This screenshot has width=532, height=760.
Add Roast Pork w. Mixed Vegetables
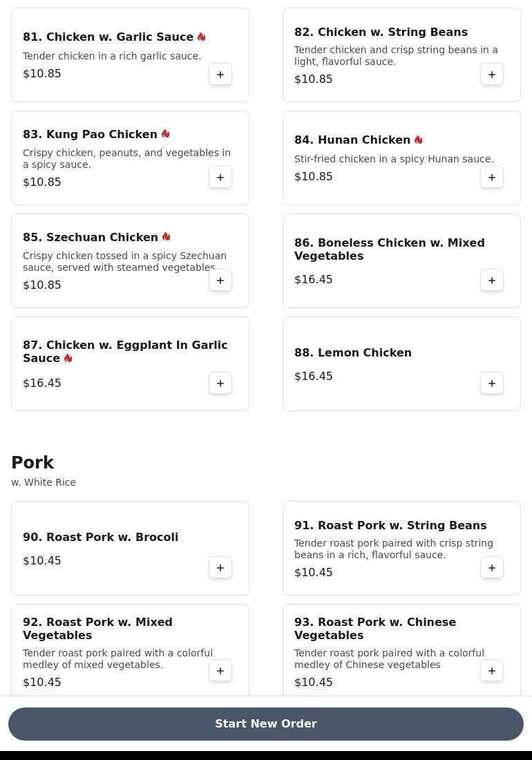pyautogui.click(x=220, y=671)
